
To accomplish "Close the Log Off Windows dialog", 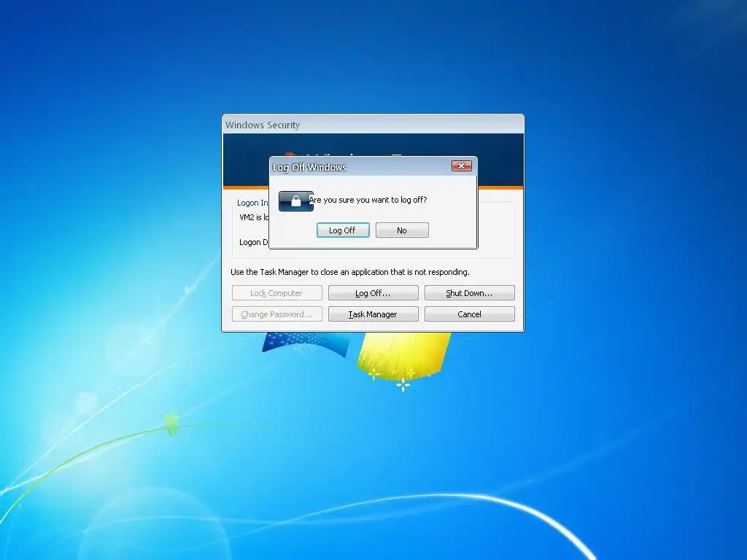I will [461, 166].
